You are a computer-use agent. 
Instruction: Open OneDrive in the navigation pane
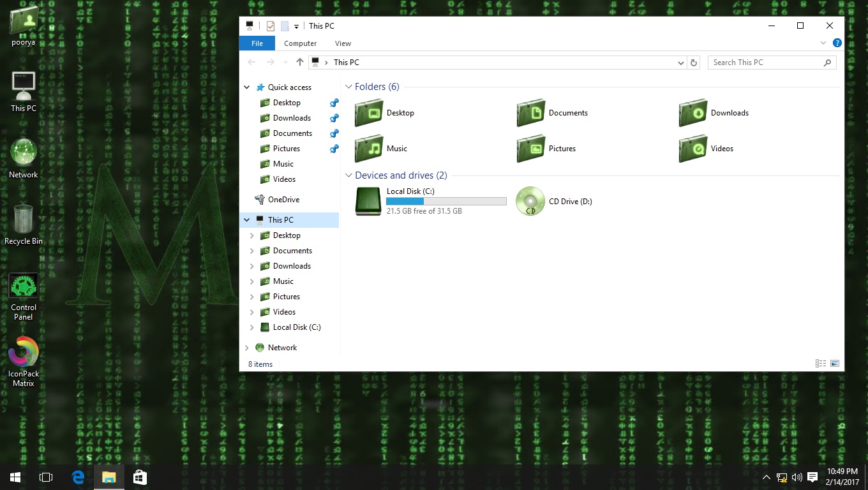click(285, 199)
